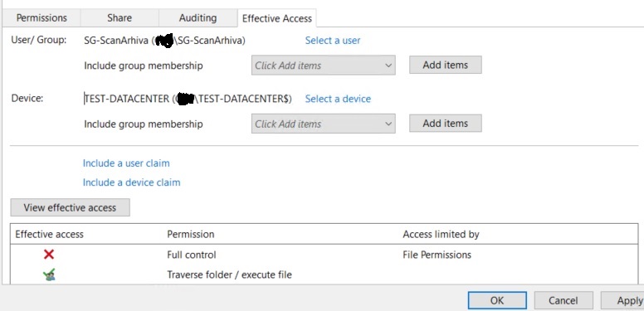Confirm with the OK button
This screenshot has width=644, height=311.
click(497, 300)
